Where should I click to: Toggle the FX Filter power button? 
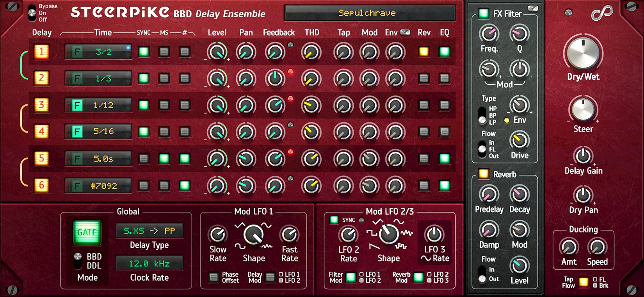click(x=484, y=14)
